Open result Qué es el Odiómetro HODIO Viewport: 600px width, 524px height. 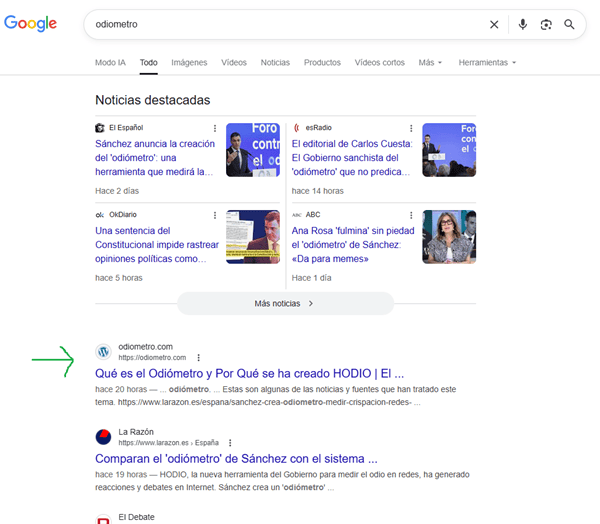coord(249,373)
